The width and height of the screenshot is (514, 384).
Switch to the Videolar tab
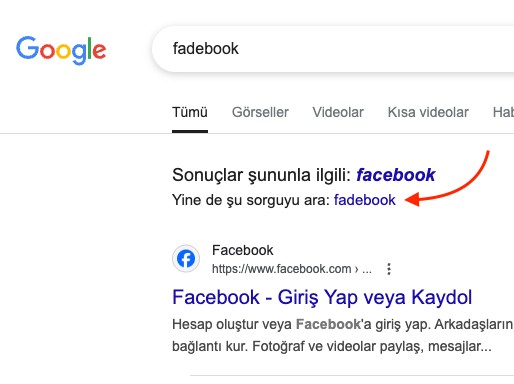click(x=338, y=112)
